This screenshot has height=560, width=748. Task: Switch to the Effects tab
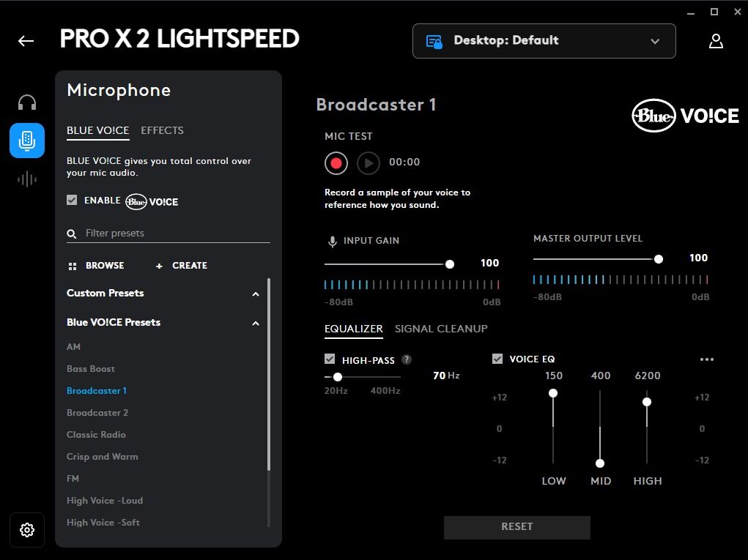click(162, 130)
